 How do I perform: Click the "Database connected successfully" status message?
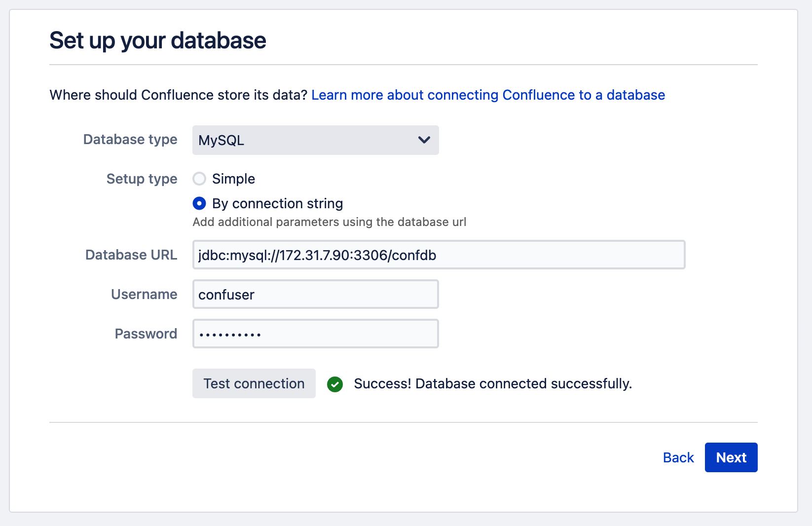492,384
